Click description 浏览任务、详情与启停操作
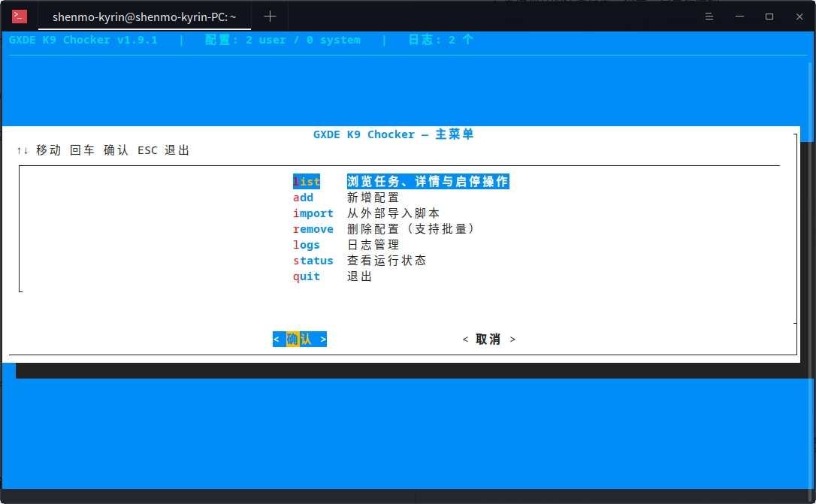Image resolution: width=816 pixels, height=504 pixels. pyautogui.click(x=428, y=182)
